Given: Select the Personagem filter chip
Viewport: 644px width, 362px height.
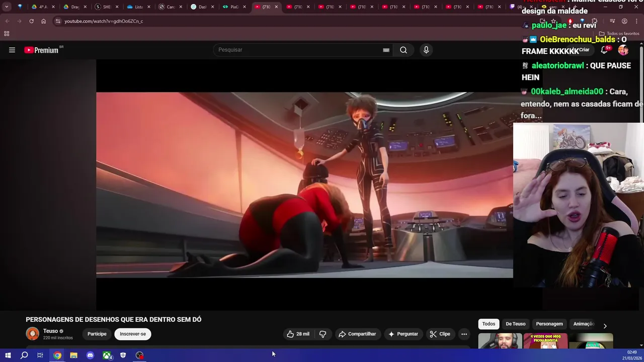Looking at the screenshot, I should (x=549, y=324).
